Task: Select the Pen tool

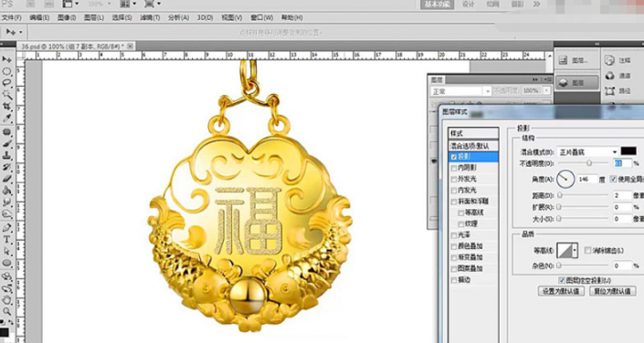Action: coord(7,228)
